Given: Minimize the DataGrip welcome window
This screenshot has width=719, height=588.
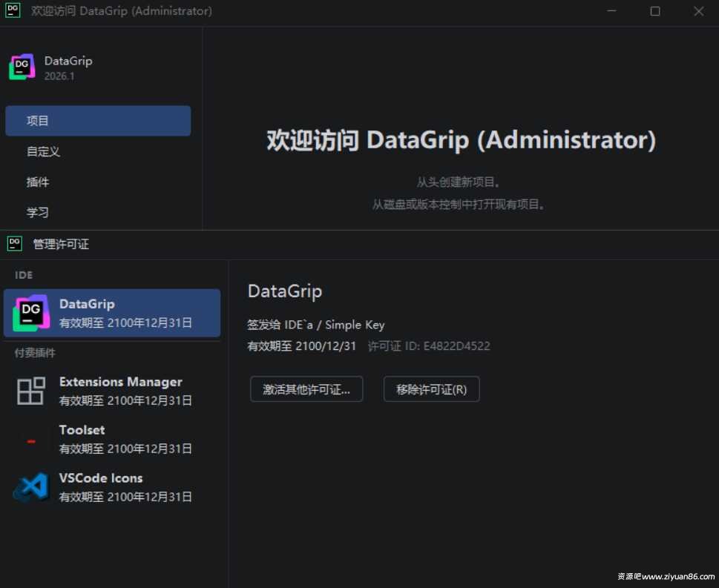Looking at the screenshot, I should click(611, 11).
